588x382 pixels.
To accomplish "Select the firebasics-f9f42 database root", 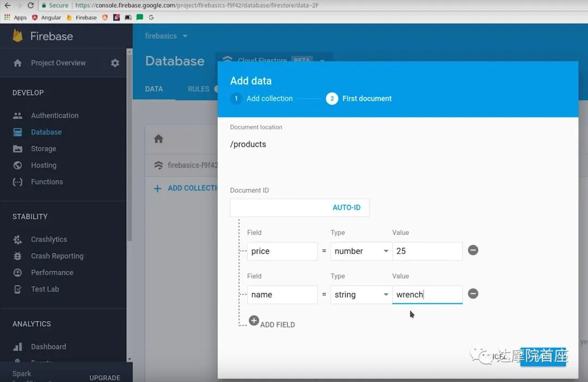I will click(186, 165).
